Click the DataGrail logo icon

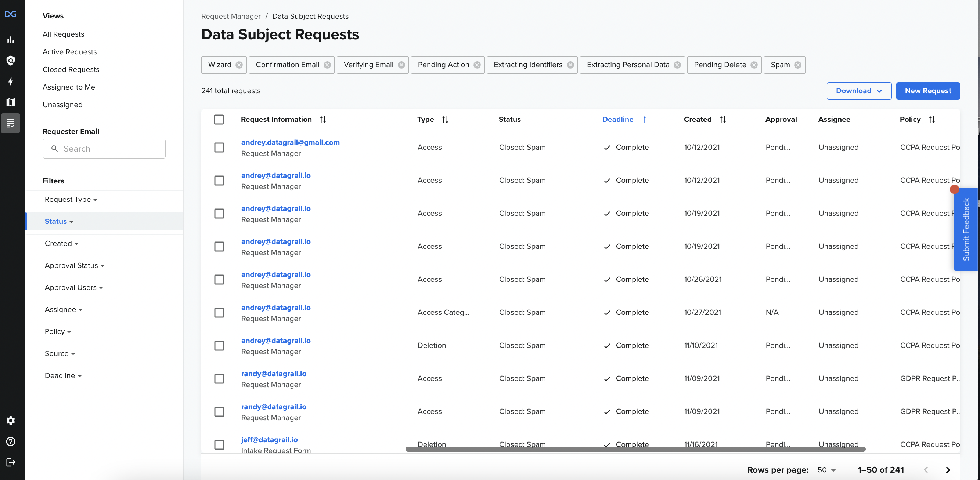[x=11, y=14]
